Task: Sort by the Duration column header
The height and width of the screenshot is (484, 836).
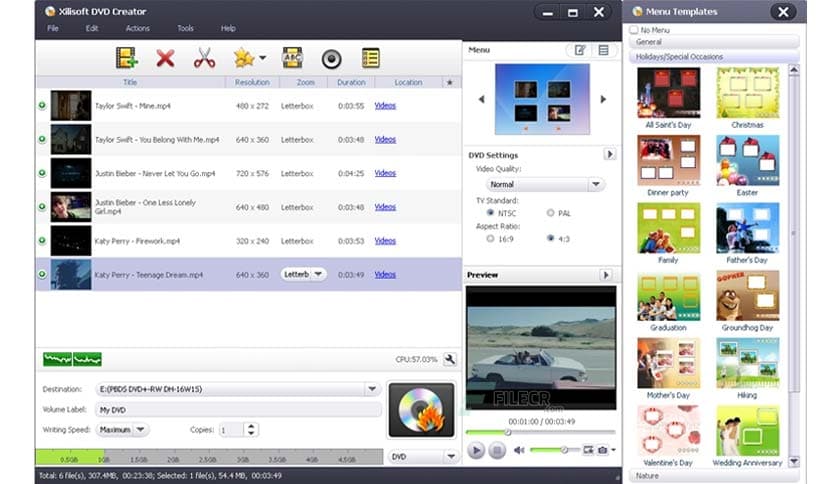Action: [x=351, y=82]
